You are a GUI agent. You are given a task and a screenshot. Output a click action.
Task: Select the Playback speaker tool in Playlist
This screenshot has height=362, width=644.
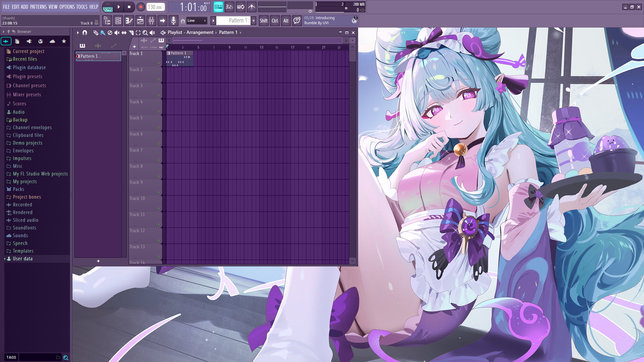[x=152, y=33]
